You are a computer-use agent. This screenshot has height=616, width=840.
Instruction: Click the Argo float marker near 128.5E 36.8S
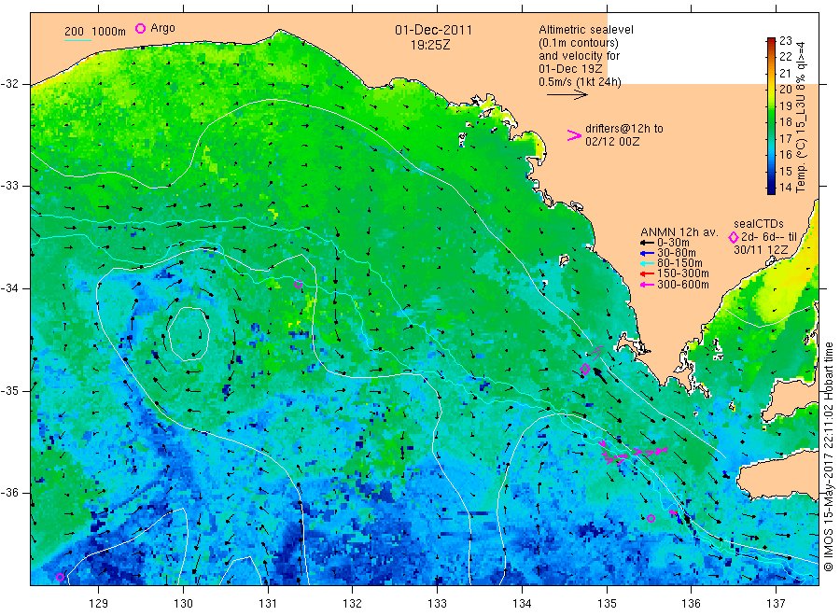tap(60, 577)
